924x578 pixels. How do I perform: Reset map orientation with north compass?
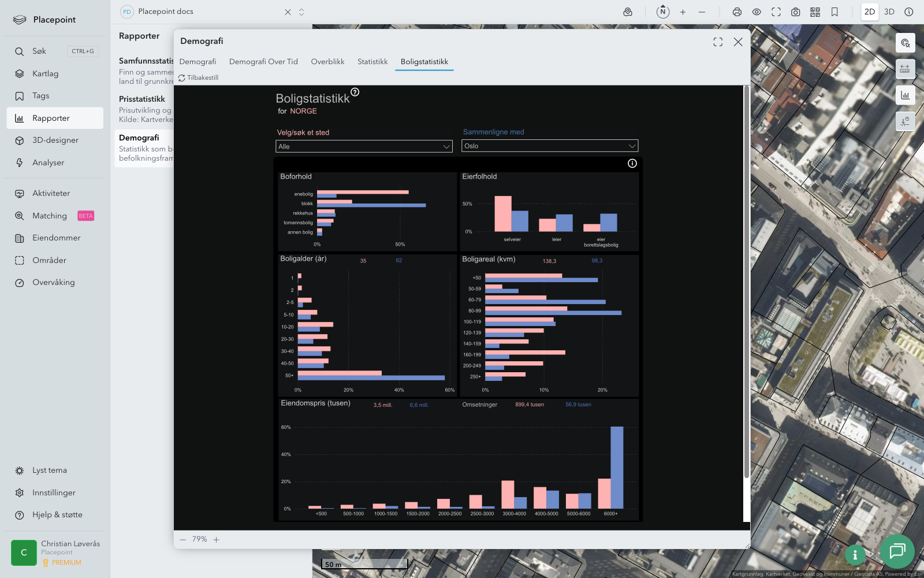(x=663, y=12)
